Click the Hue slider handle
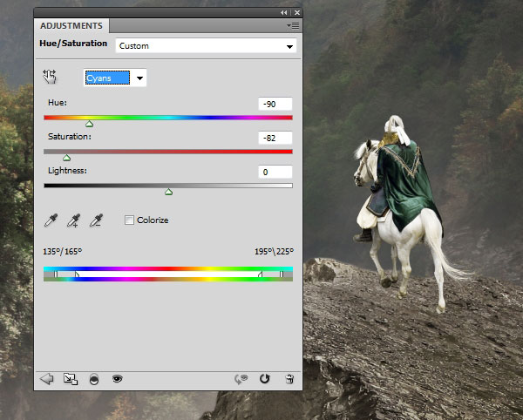Viewport: 523px width, 420px height. [89, 124]
